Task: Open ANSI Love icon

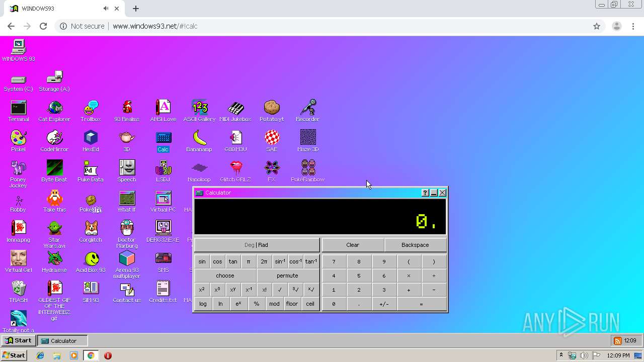Action: point(163,111)
